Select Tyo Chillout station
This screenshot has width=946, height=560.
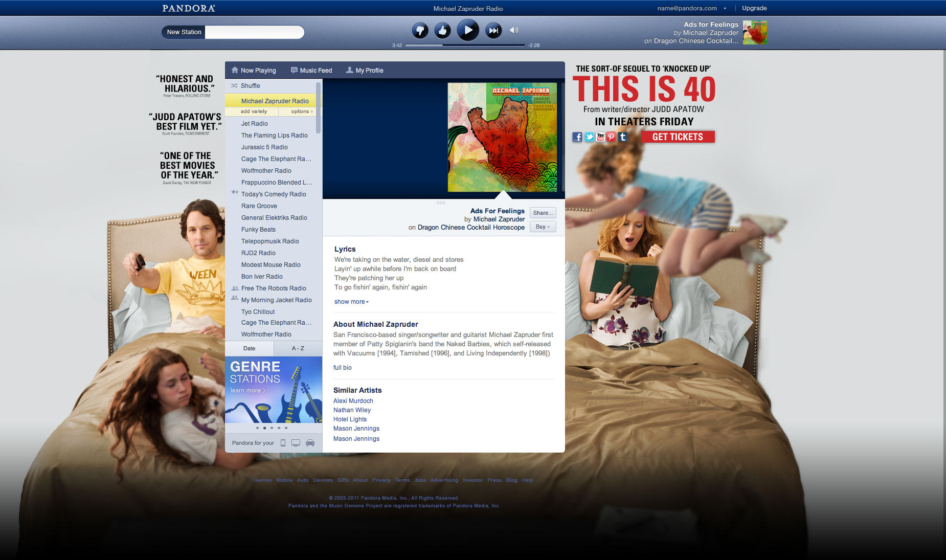(x=258, y=312)
